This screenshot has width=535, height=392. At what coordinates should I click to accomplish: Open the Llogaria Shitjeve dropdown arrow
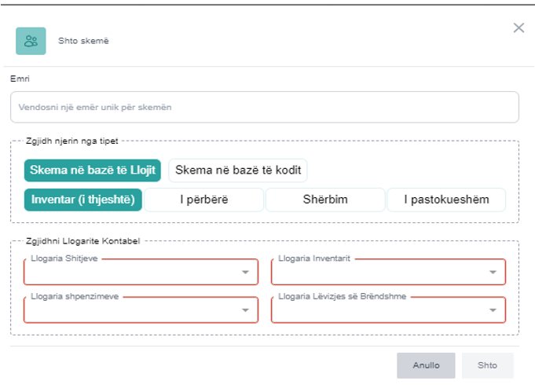click(x=246, y=273)
